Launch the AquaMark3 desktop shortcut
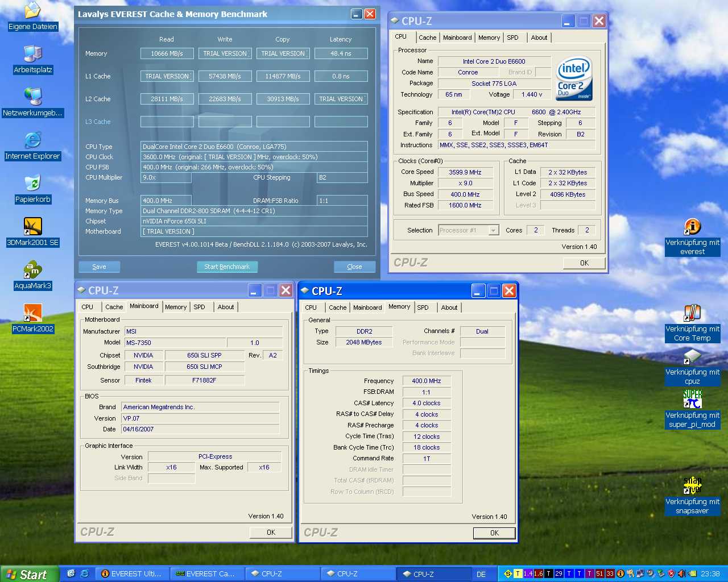Viewport: 728px width, 582px height. tap(33, 276)
